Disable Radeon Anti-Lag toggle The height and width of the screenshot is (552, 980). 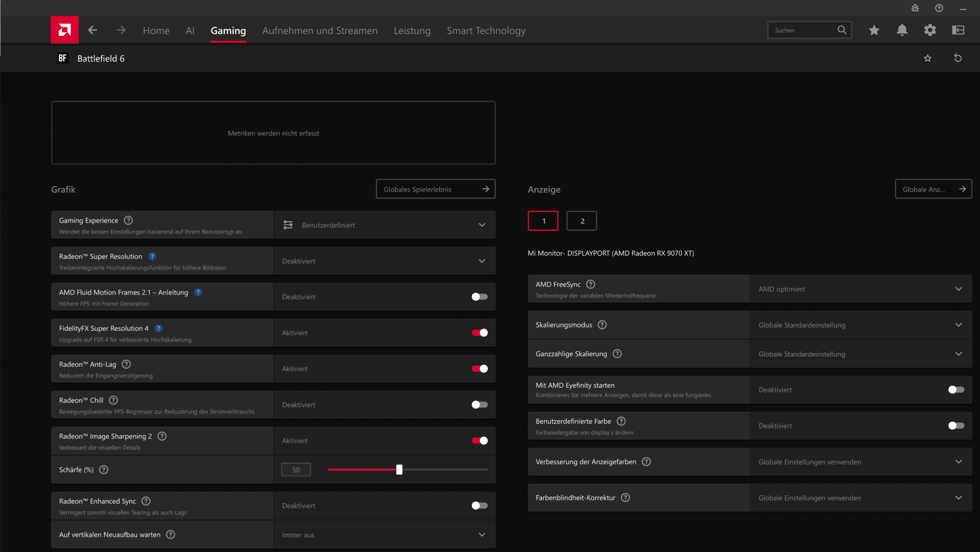(479, 369)
